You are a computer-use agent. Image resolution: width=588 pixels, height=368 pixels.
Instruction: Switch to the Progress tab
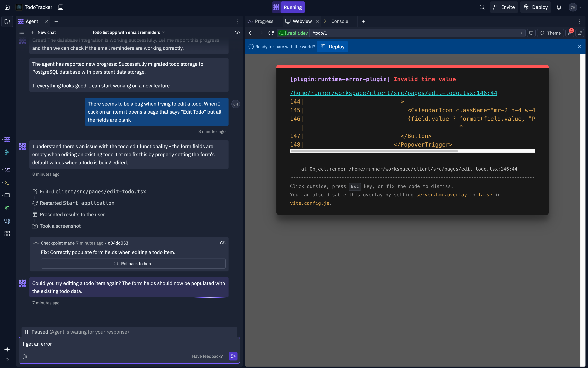coord(260,21)
